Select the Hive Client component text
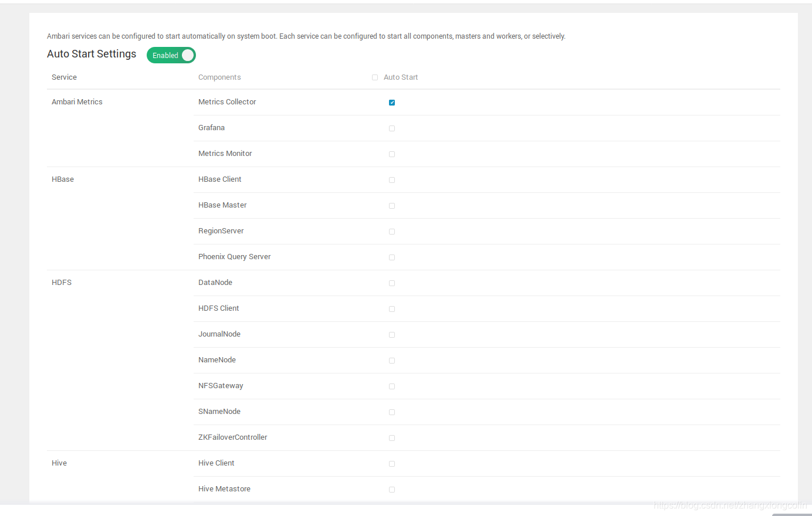 pos(216,463)
